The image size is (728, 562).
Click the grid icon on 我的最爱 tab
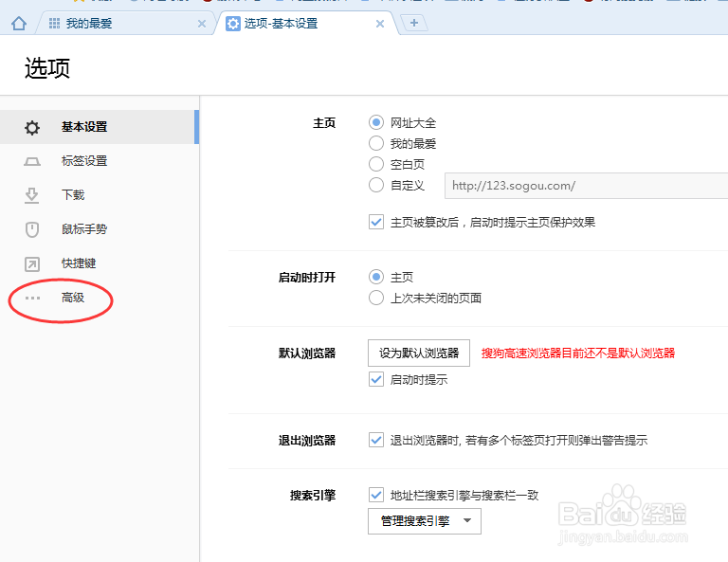[54, 23]
